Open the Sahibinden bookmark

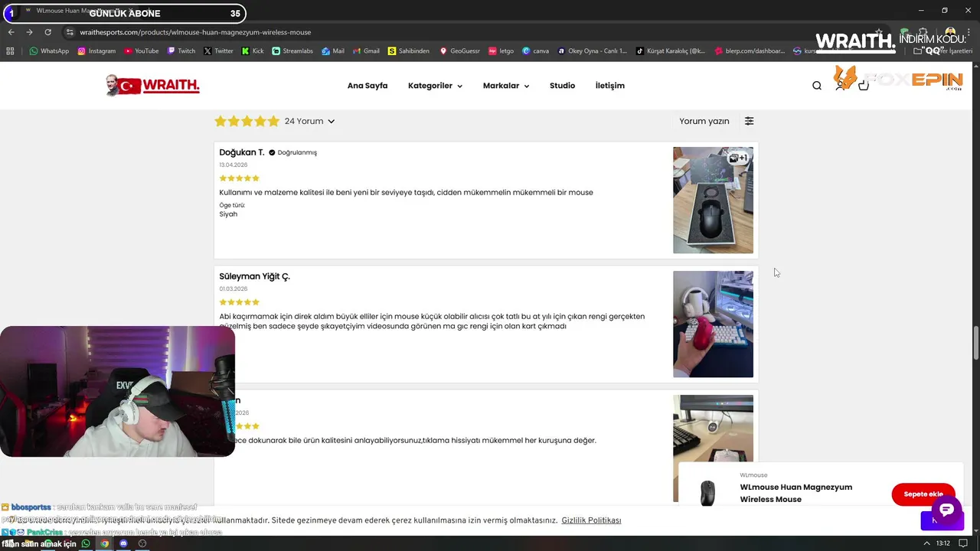[409, 51]
